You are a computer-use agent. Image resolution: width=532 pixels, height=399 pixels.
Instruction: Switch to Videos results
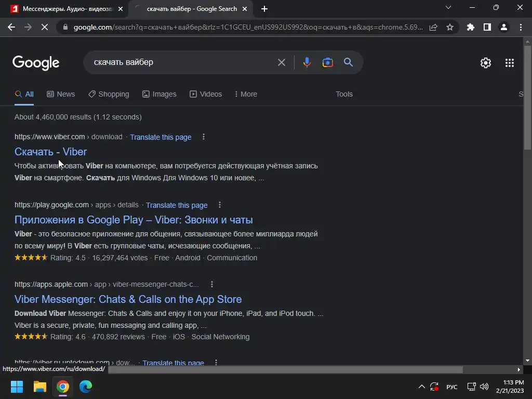coord(206,95)
